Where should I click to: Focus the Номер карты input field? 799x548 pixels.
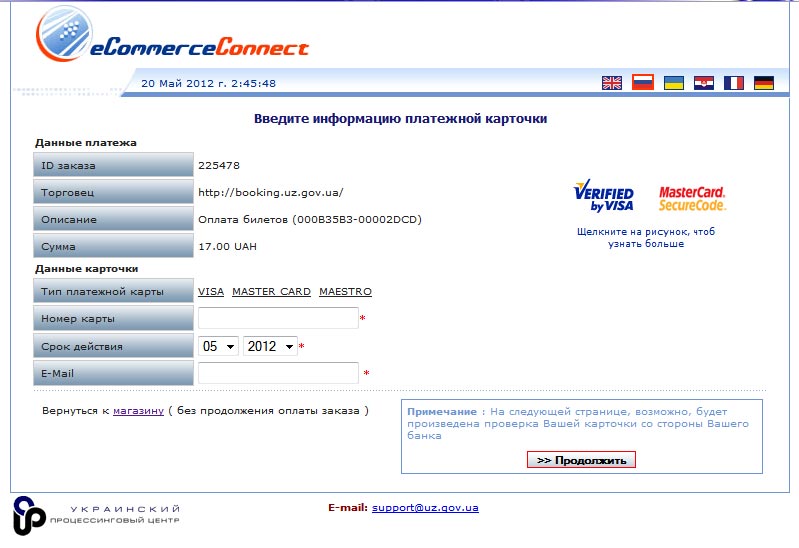coord(278,319)
